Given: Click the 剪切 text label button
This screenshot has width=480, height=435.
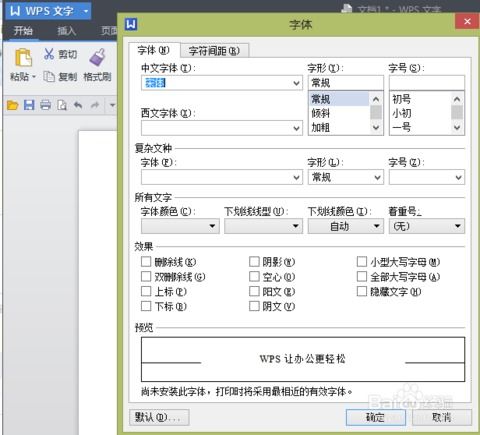Looking at the screenshot, I should click(x=68, y=54).
